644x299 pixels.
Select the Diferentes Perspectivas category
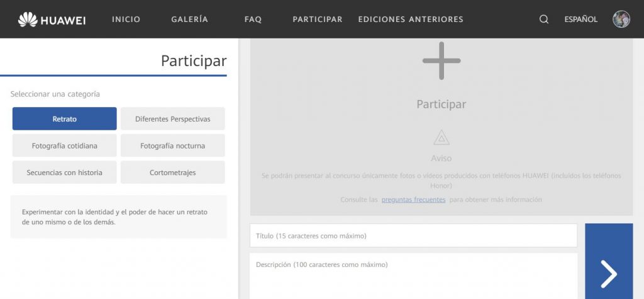coord(172,119)
